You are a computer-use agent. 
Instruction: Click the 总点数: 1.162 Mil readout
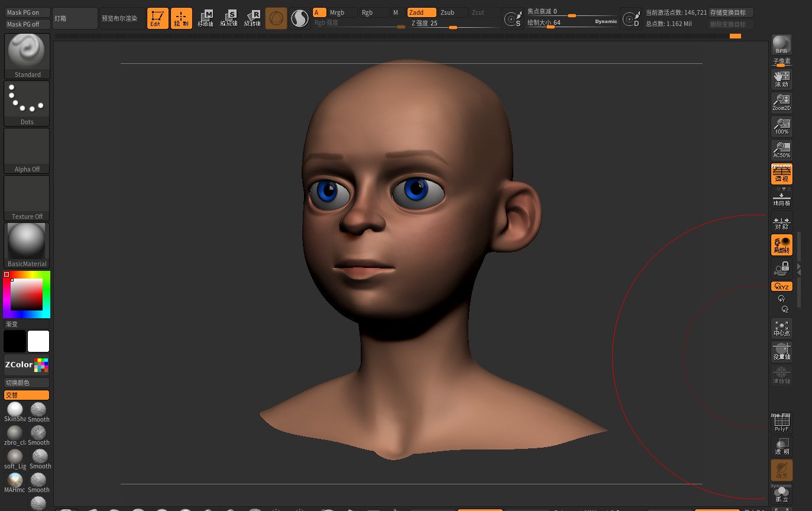tap(668, 24)
